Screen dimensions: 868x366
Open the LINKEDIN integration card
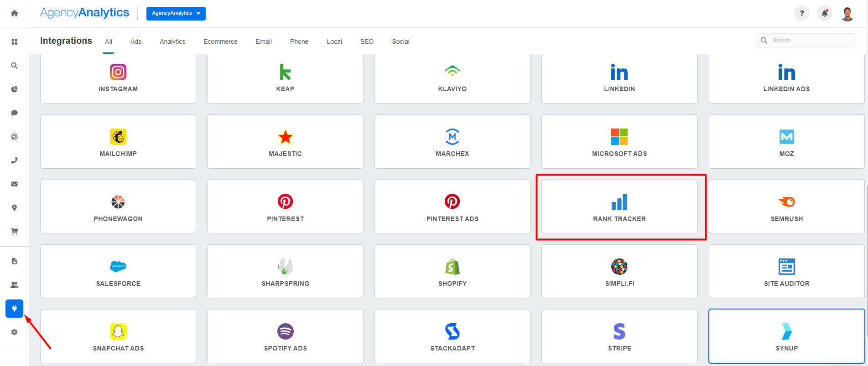(619, 78)
